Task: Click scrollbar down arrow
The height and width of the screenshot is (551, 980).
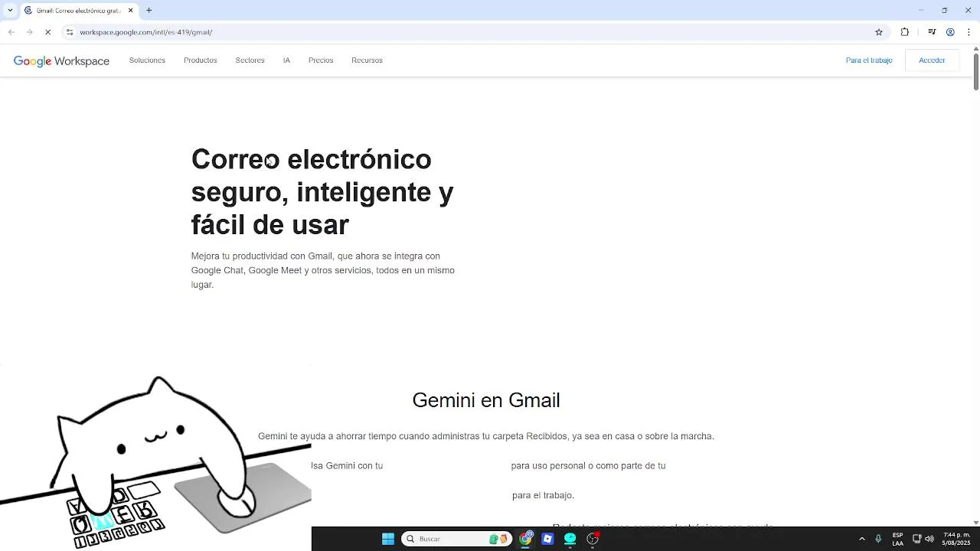Action: point(976,522)
